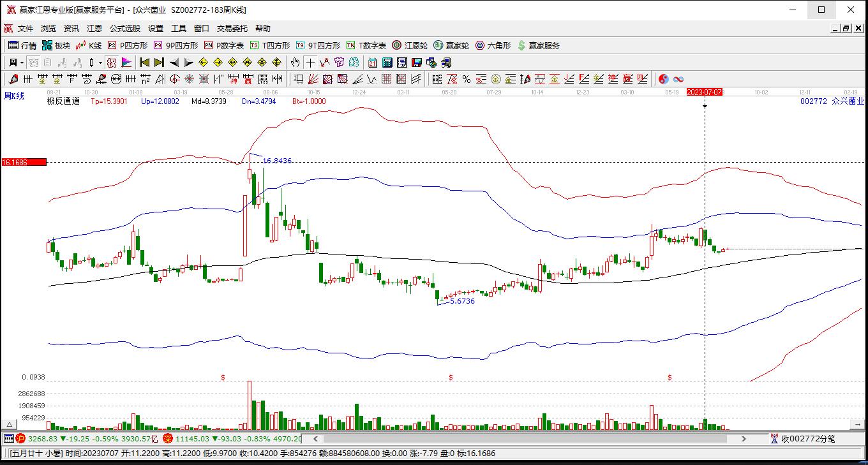Viewport: 868px width, 465px height.
Task: Open the 交易委托 menu
Action: (x=232, y=29)
